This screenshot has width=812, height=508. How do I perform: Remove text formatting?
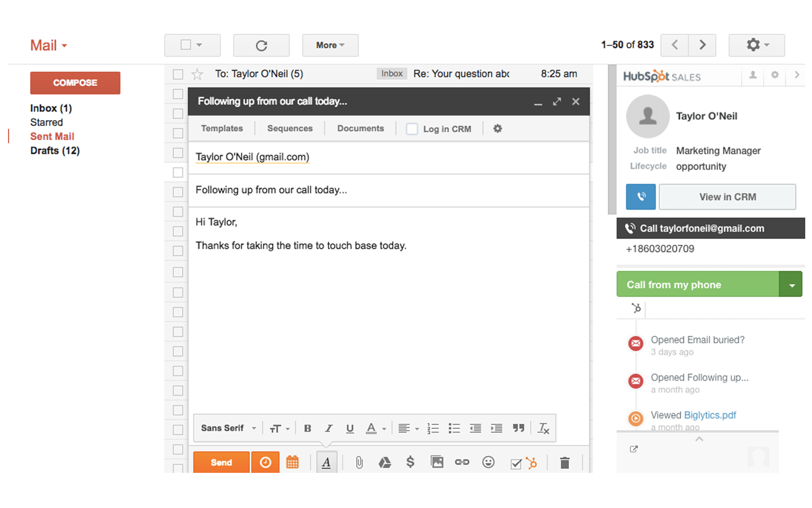pyautogui.click(x=543, y=428)
